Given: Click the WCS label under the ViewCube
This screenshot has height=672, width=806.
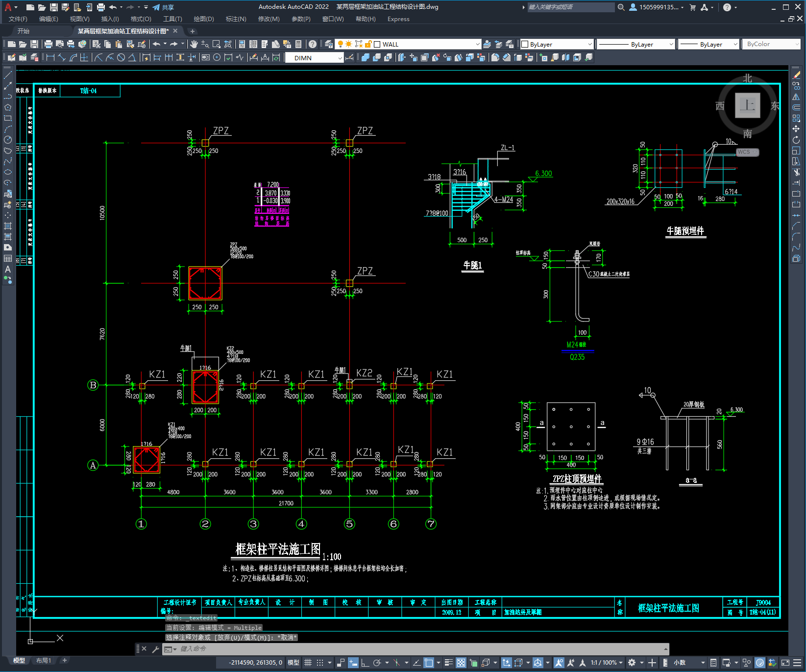Looking at the screenshot, I should 747,152.
